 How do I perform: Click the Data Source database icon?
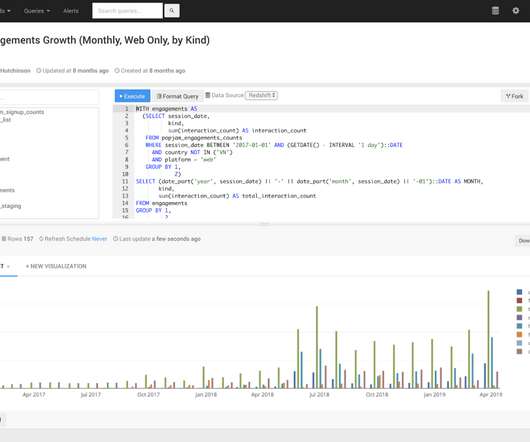coord(208,95)
